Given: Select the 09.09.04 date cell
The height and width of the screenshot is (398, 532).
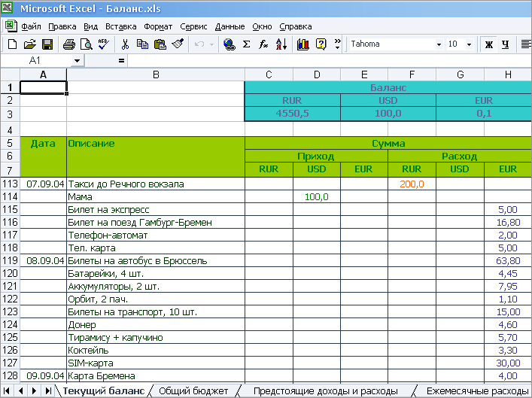Looking at the screenshot, I should point(44,376).
